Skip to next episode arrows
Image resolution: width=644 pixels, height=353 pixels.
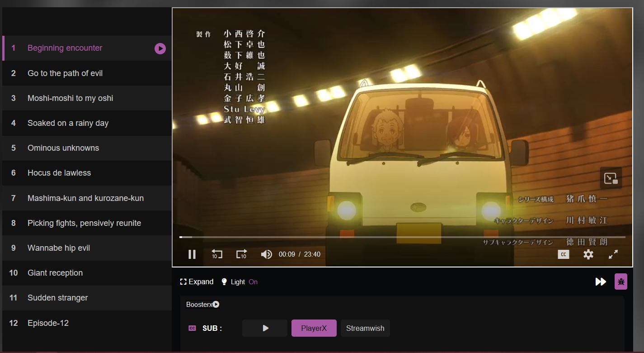tap(601, 282)
